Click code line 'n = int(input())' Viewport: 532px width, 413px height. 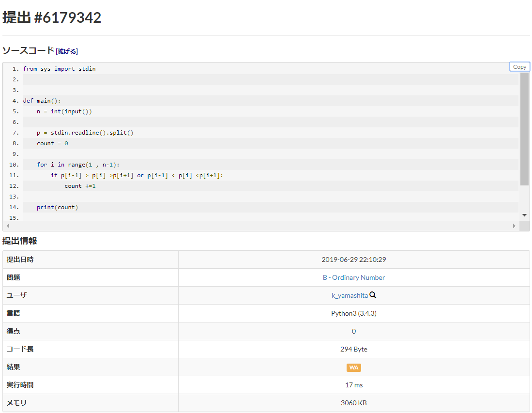(x=64, y=111)
